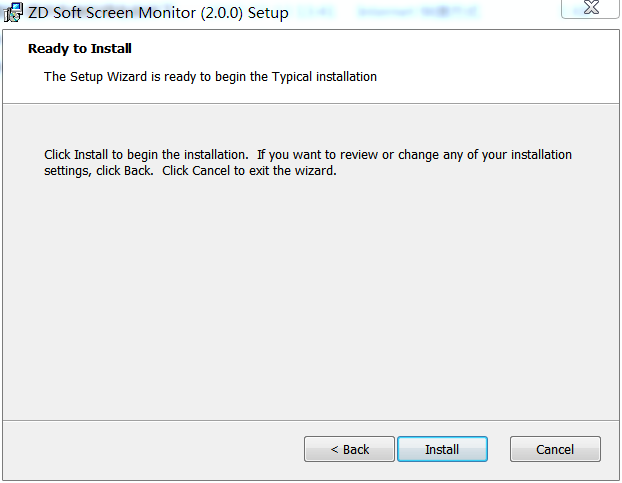This screenshot has height=483, width=622.
Task: Click word Cancel inside instruction paragraph
Action: 211,171
